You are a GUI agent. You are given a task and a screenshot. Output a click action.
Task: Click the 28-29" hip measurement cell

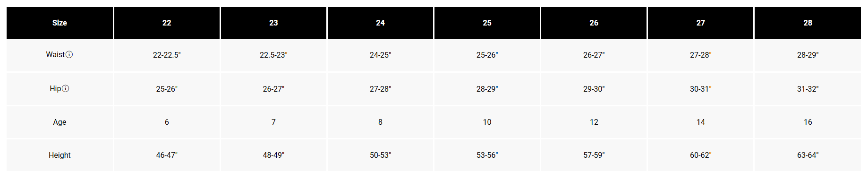[x=487, y=89]
